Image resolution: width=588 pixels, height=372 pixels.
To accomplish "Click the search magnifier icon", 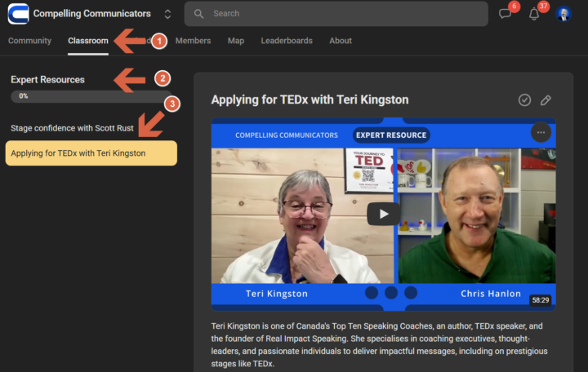I will pyautogui.click(x=198, y=14).
